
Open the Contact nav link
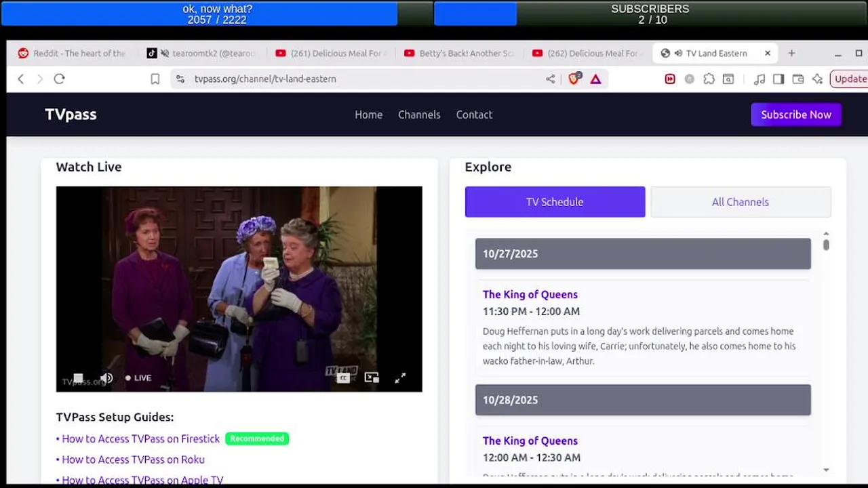(474, 115)
